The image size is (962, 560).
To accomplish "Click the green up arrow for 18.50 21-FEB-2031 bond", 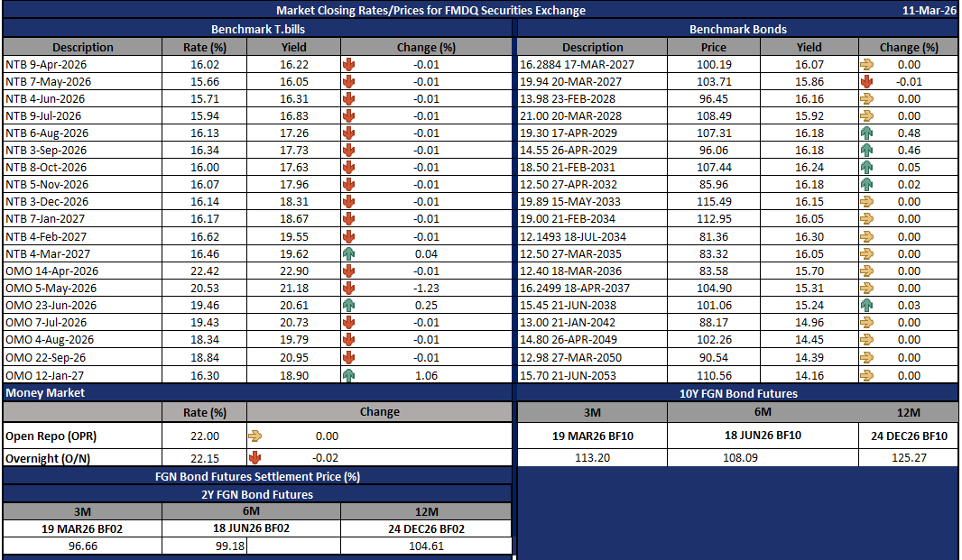I will point(866,168).
